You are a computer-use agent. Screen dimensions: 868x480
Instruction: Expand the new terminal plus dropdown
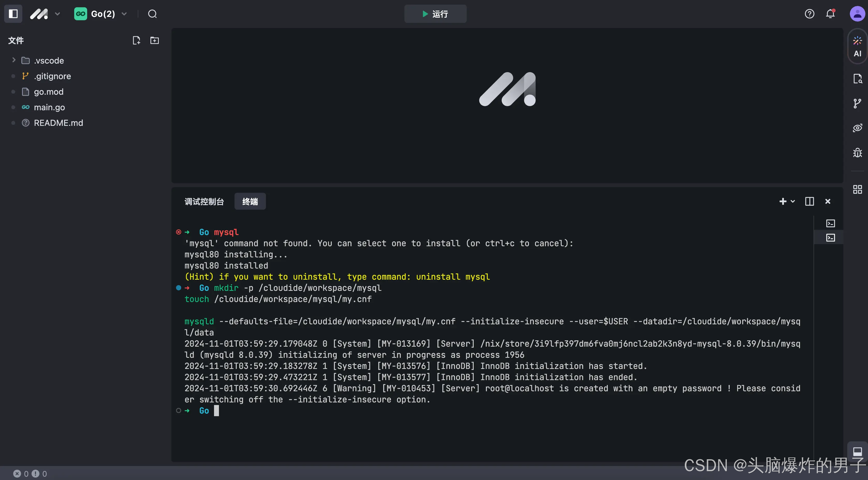coord(793,202)
